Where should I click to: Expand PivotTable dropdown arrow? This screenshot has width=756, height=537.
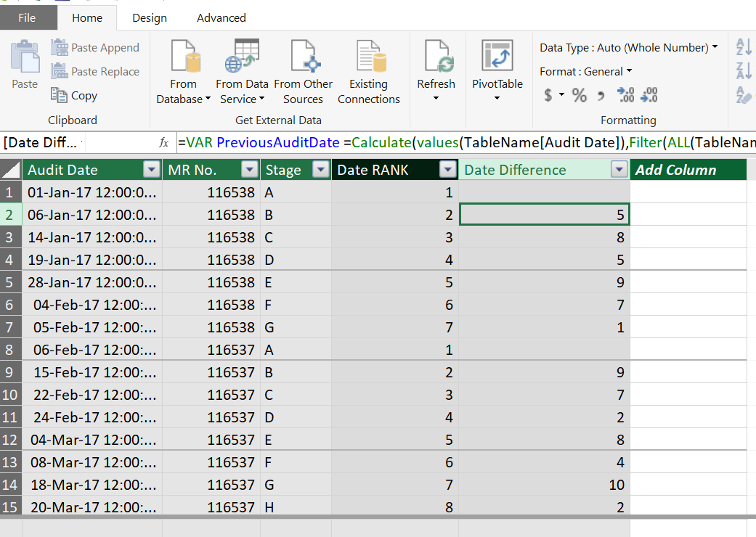[x=497, y=98]
